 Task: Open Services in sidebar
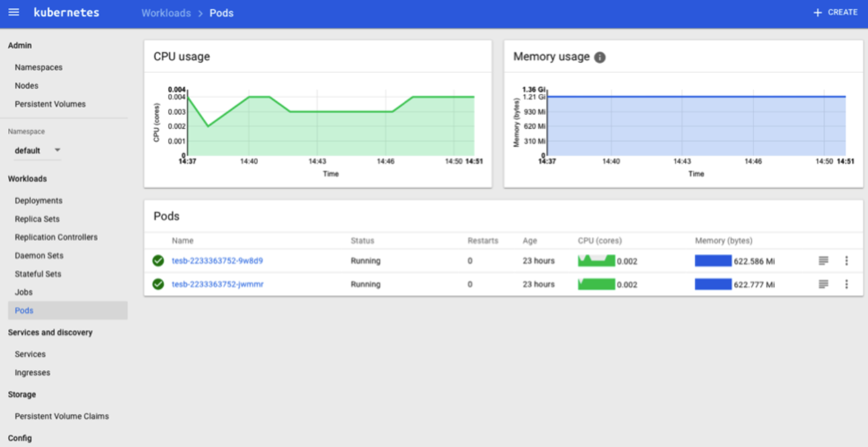point(31,354)
